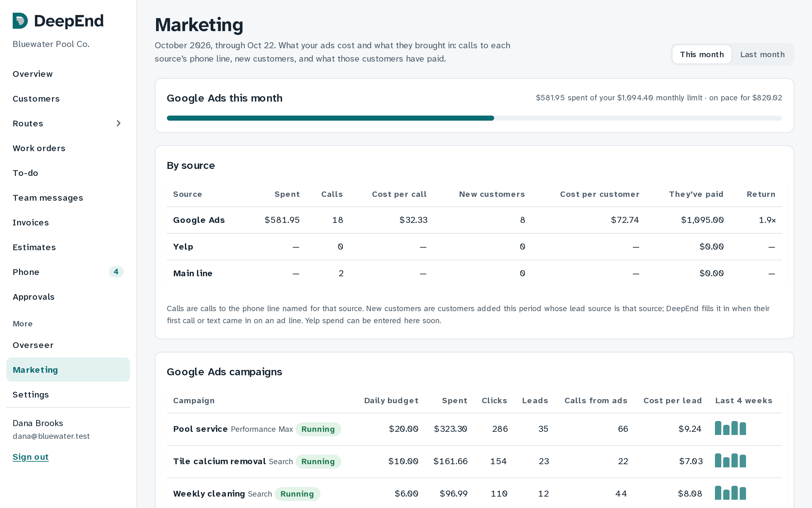Image resolution: width=812 pixels, height=508 pixels.
Task: Click the New customers column header
Action: 492,194
